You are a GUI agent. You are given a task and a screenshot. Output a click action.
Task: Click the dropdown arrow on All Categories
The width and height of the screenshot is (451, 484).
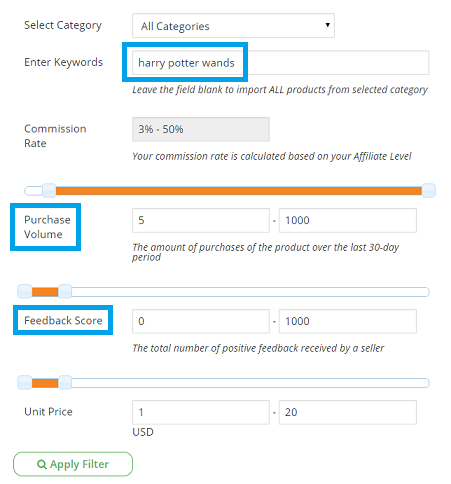328,25
